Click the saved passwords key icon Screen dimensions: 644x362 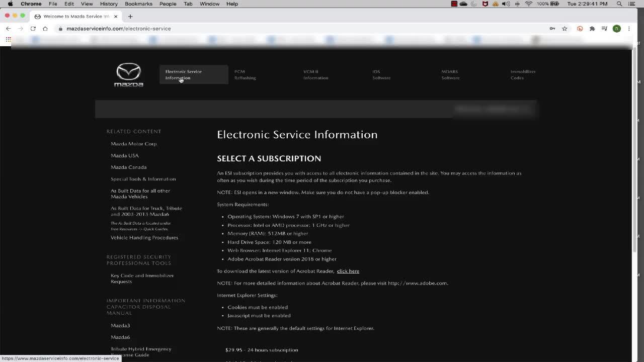click(x=552, y=29)
